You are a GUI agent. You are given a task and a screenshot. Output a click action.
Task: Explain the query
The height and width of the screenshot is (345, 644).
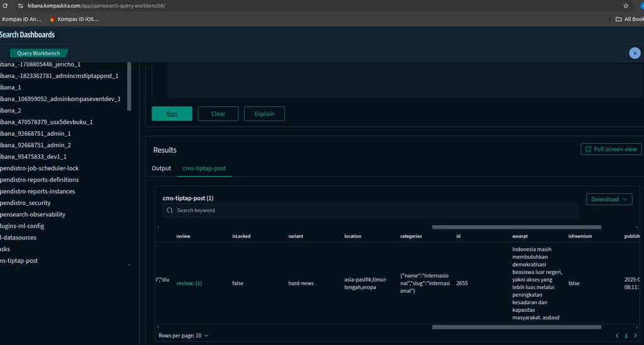tap(264, 114)
